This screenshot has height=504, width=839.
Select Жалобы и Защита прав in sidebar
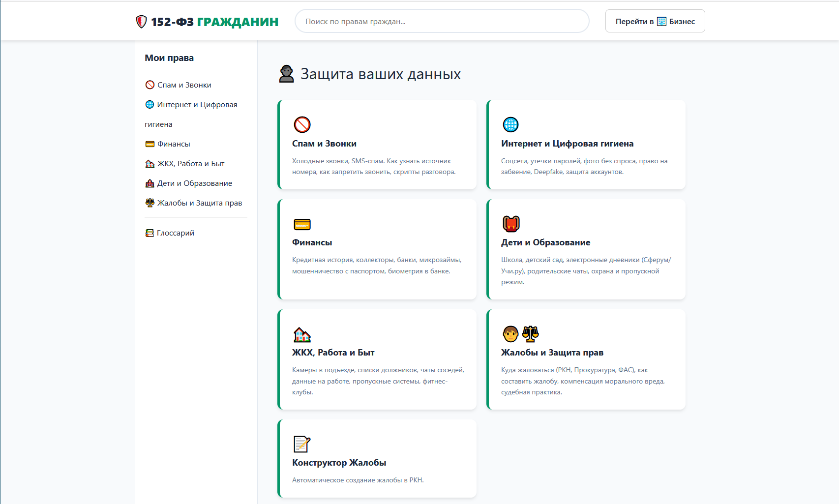click(x=199, y=203)
